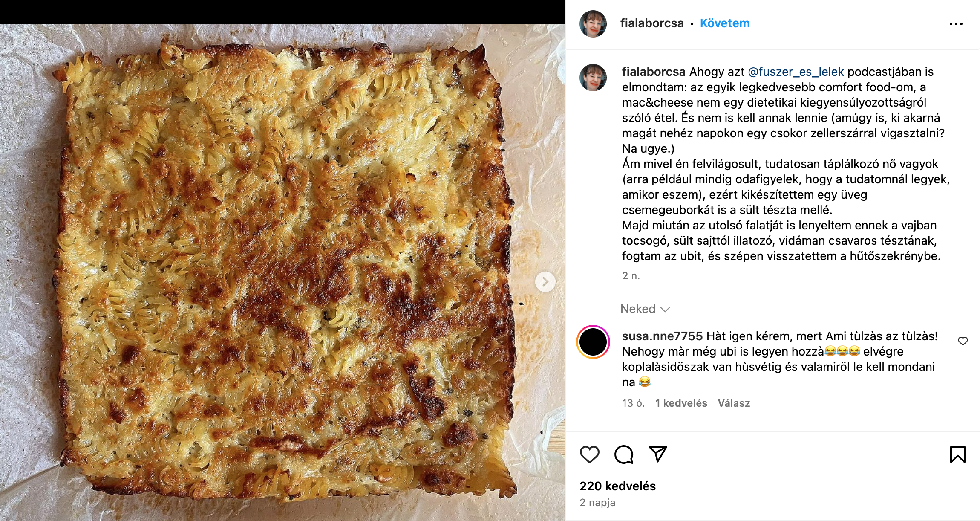Reply to the comment via Válasz
The image size is (980, 521).
point(734,403)
